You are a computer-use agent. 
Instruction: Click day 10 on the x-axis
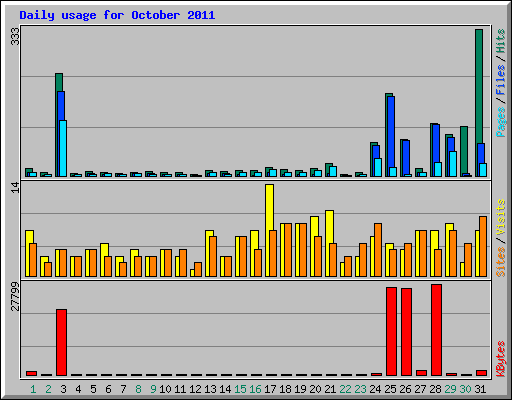pos(165,389)
